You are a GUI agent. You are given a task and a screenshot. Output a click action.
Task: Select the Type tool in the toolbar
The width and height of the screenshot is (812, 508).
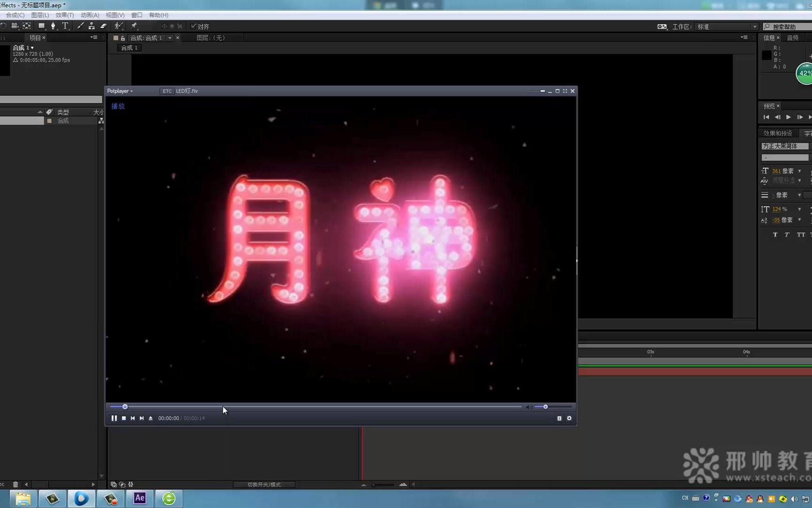[x=65, y=26]
